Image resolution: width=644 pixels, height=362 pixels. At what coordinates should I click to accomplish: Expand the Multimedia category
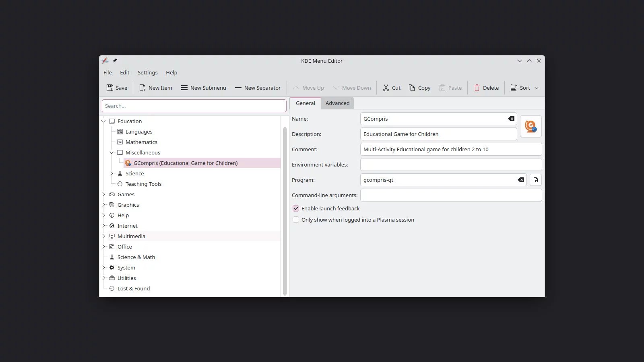[104, 236]
